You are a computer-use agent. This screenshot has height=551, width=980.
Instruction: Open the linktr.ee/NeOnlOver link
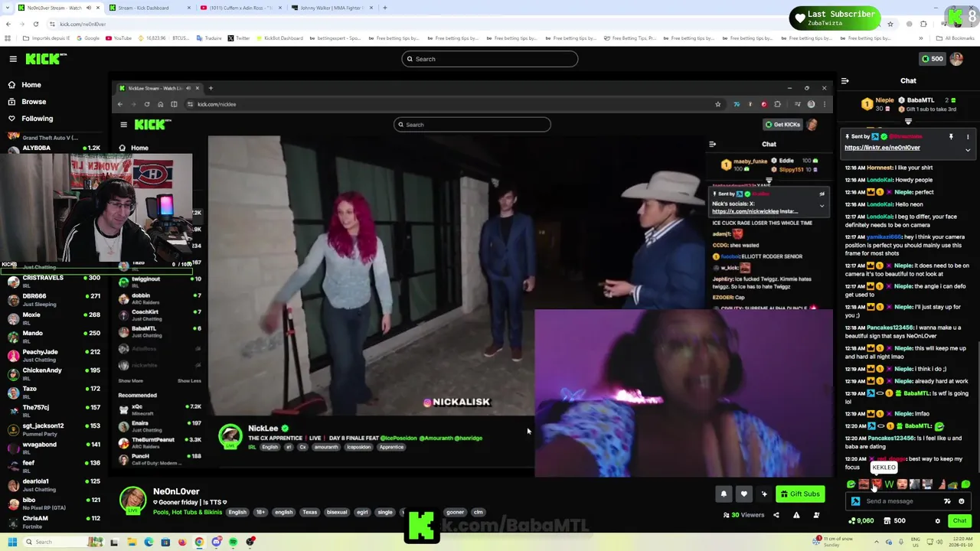882,148
